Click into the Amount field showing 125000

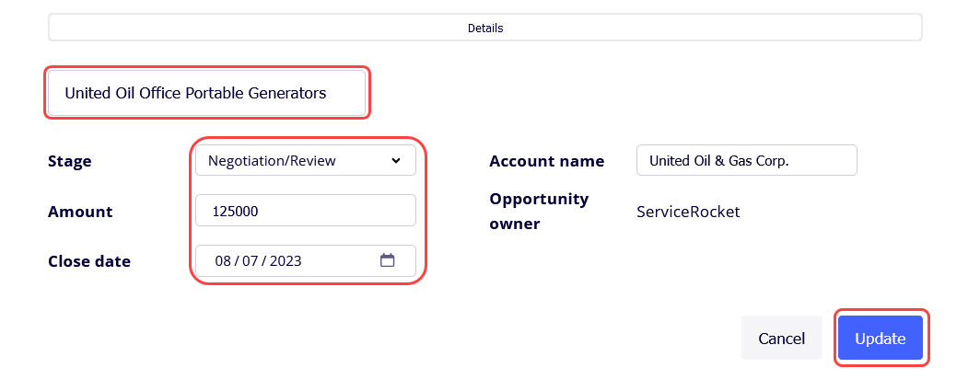pos(306,211)
